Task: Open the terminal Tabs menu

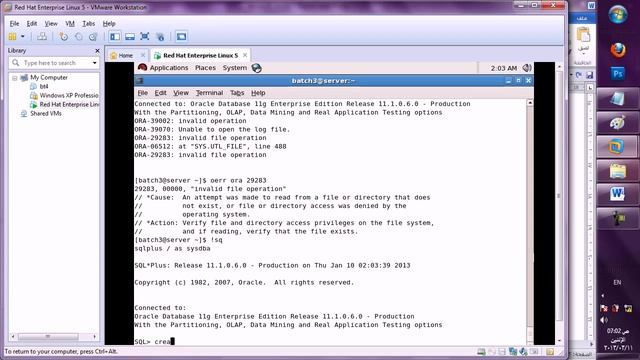Action: (237, 93)
